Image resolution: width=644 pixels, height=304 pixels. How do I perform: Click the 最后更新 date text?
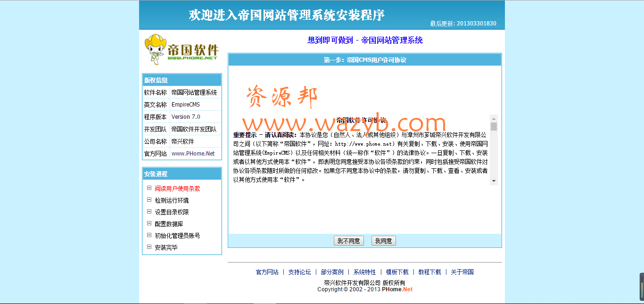click(463, 24)
